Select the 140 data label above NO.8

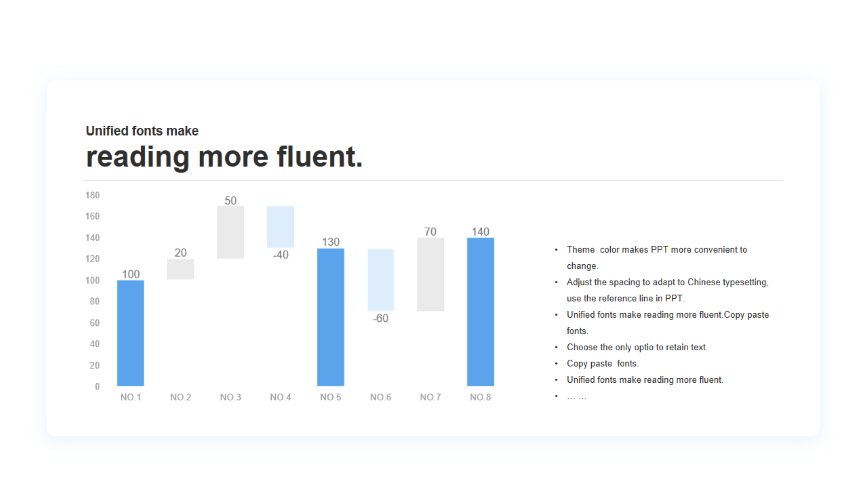(481, 232)
